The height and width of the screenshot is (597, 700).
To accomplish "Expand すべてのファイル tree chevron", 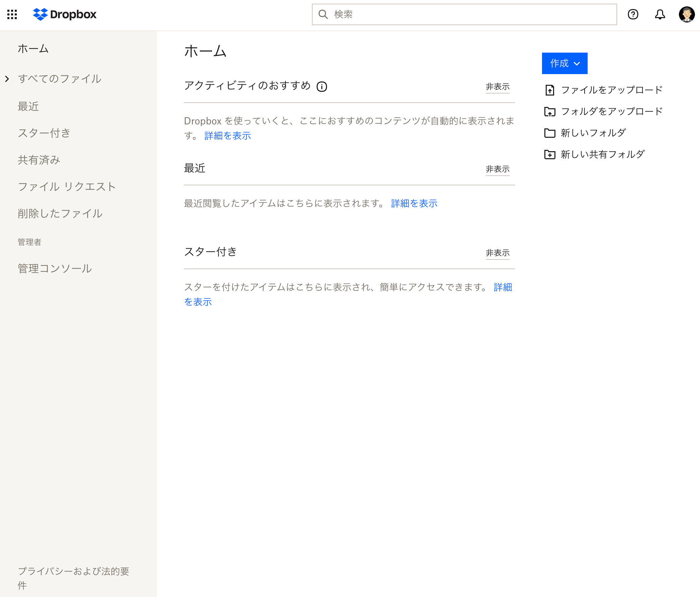I will coord(7,79).
